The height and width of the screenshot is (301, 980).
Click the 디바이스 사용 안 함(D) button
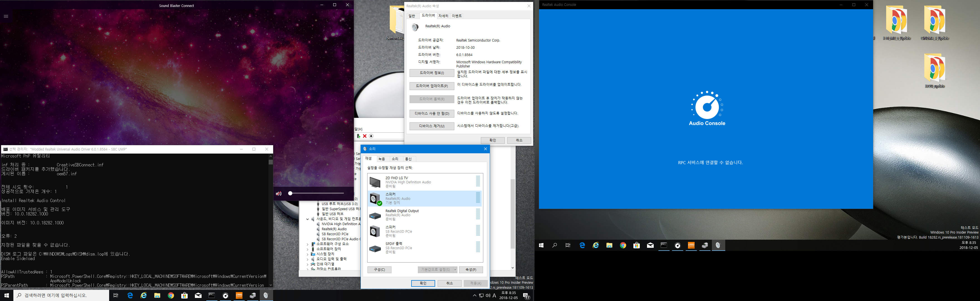click(432, 113)
